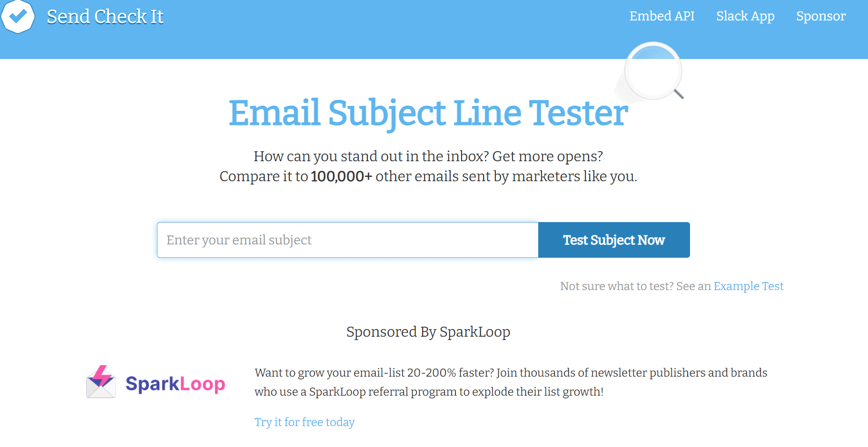Screen dimensions: 868x447
Task: Visit the Sponsor page from the header
Action: point(820,16)
